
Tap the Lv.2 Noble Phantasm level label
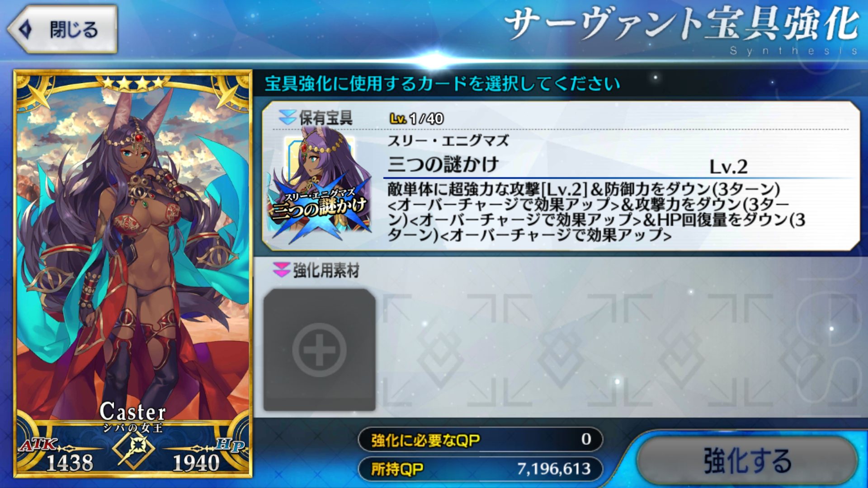point(728,167)
